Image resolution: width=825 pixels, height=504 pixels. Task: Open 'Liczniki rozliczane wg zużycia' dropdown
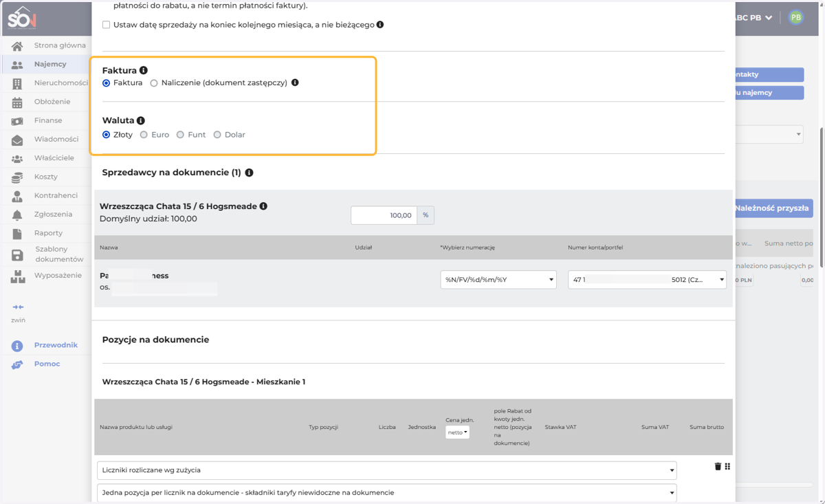(387, 470)
